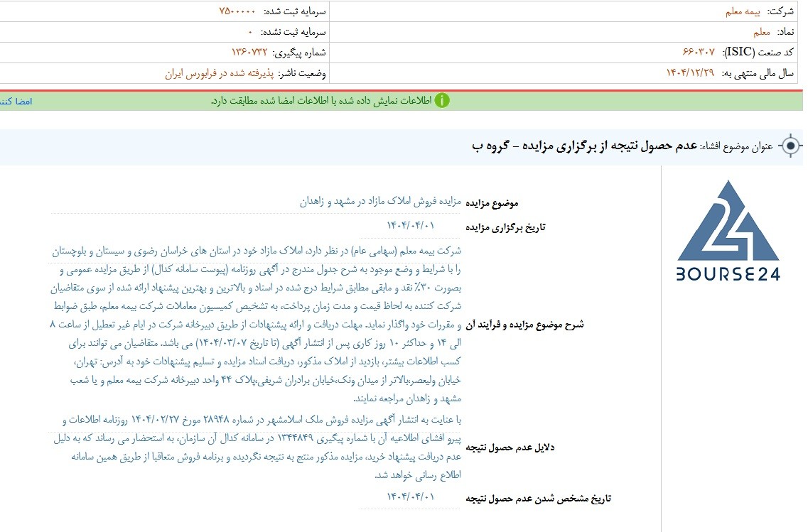Select the tracking number 1360732
Viewport: 808px width, 532px height.
249,52
